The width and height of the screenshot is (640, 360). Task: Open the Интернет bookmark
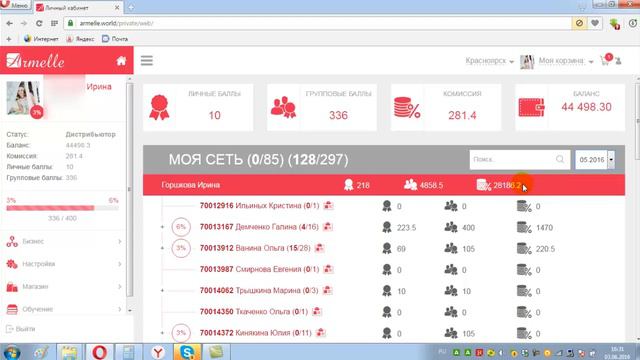click(x=41, y=39)
